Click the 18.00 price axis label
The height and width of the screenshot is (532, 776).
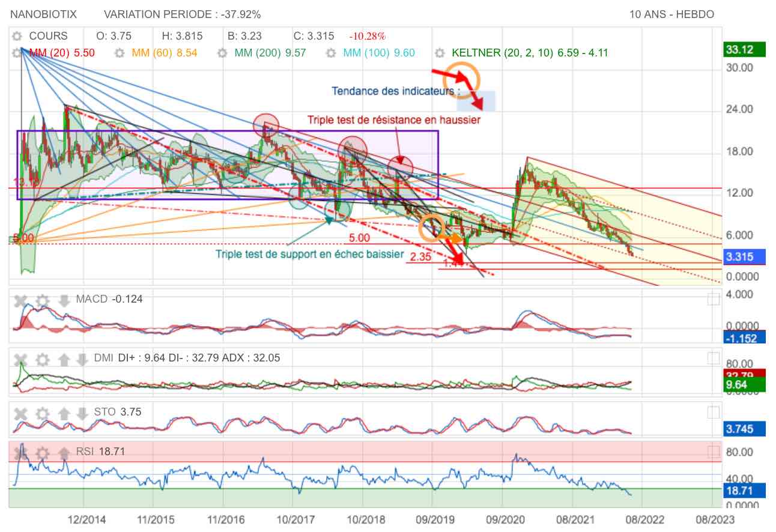coord(740,151)
